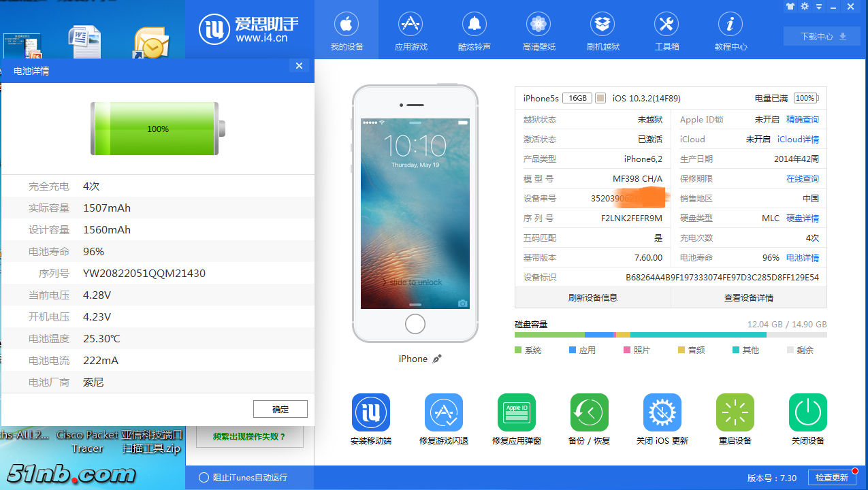Click the 磁盘容量 usage bar

(x=671, y=335)
